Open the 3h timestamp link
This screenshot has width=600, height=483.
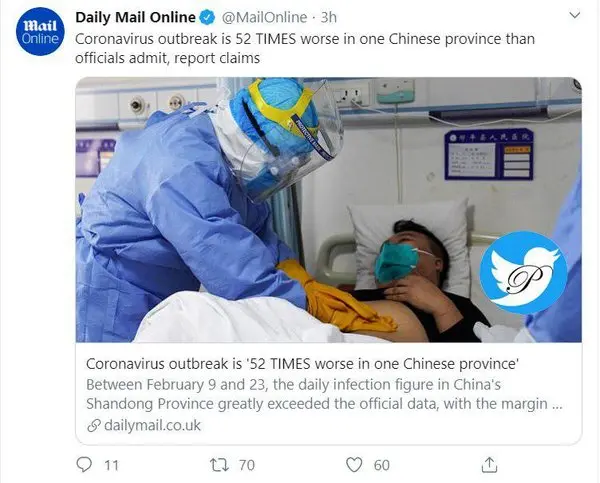[328, 17]
